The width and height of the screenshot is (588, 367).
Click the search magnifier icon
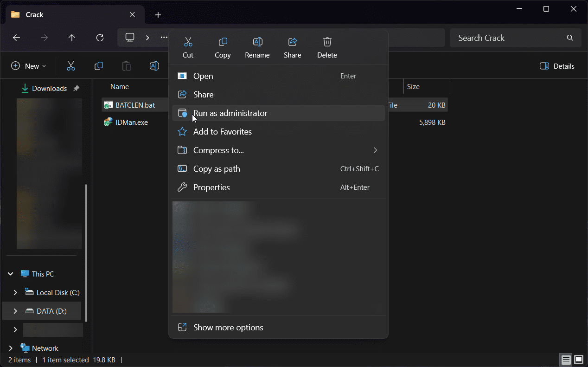(570, 38)
